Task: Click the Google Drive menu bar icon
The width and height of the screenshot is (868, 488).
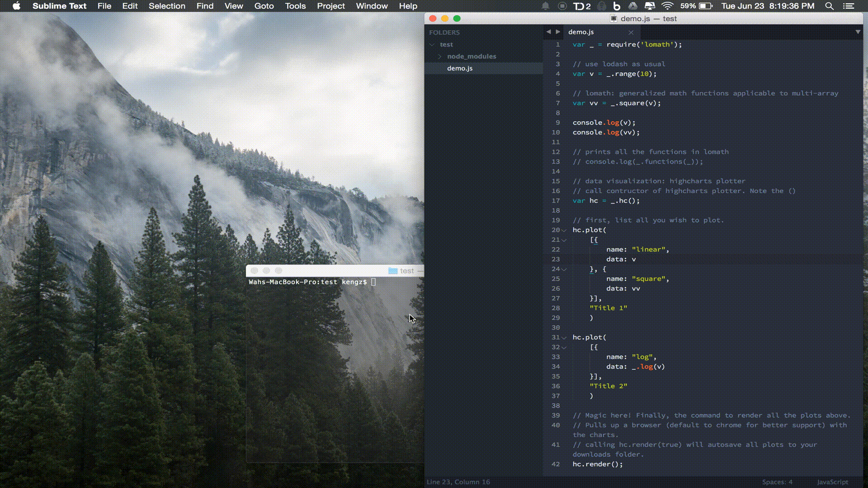Action: point(633,6)
